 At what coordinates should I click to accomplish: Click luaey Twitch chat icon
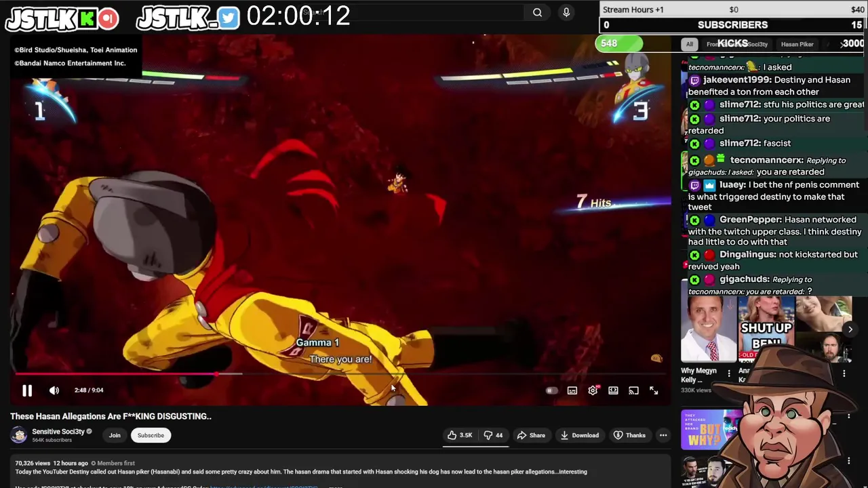tap(694, 185)
